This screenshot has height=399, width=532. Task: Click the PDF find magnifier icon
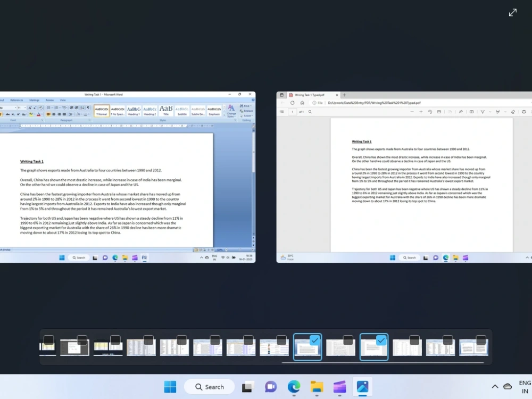tap(310, 112)
